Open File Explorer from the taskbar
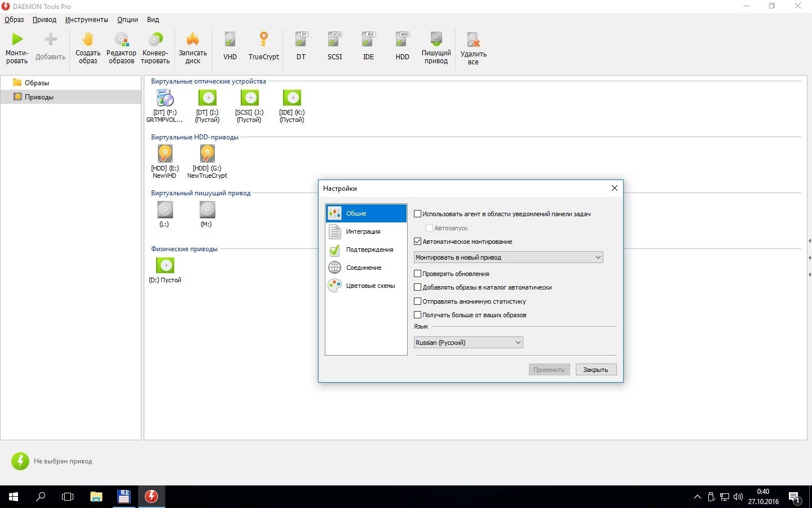Screen dimensions: 812x508 coord(96,497)
